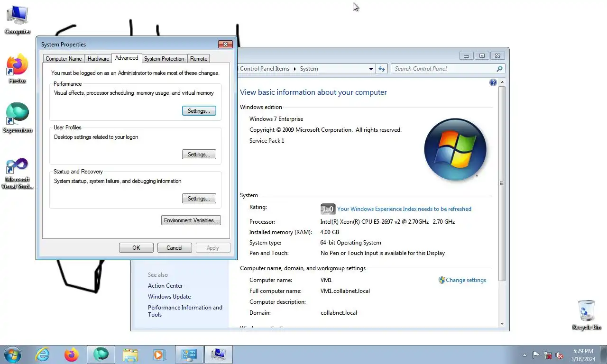Click the System window scroll up arrow

(x=502, y=82)
